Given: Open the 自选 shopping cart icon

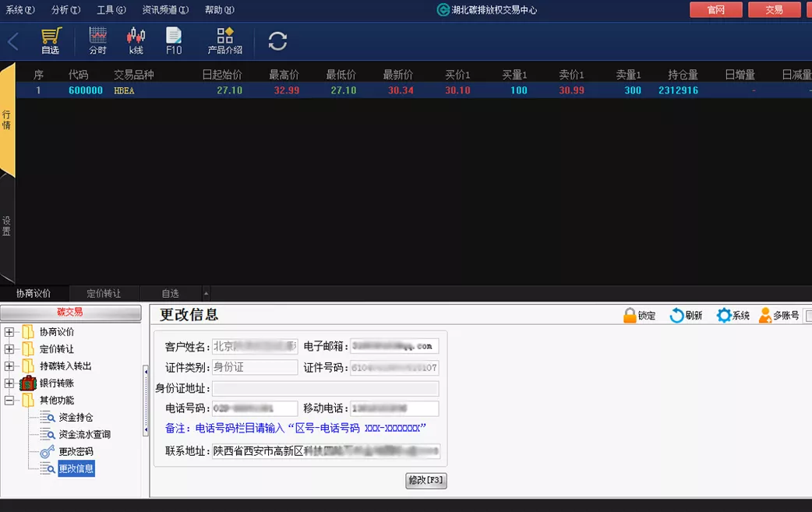Looking at the screenshot, I should [51, 41].
